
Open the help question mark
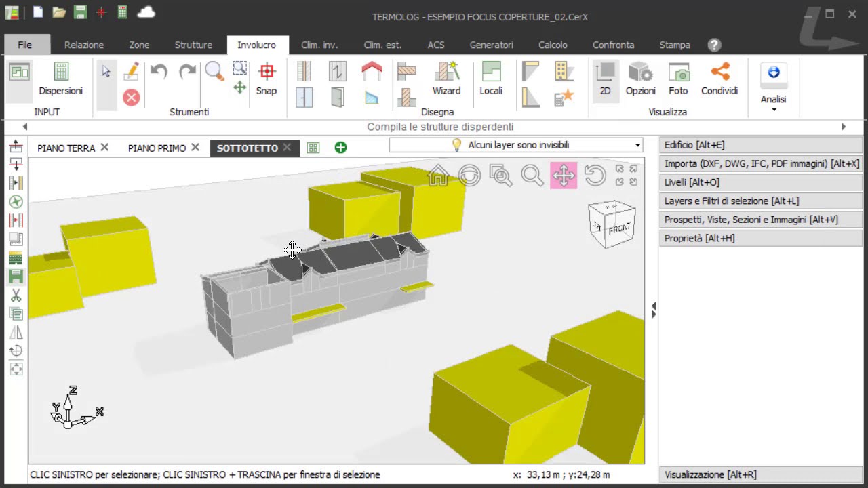[714, 45]
